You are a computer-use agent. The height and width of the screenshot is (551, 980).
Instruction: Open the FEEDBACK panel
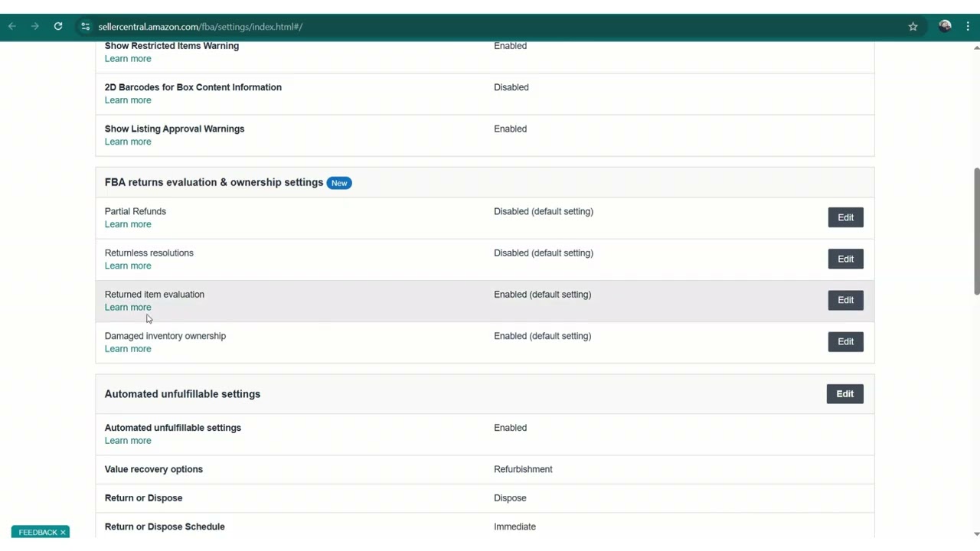click(x=38, y=532)
